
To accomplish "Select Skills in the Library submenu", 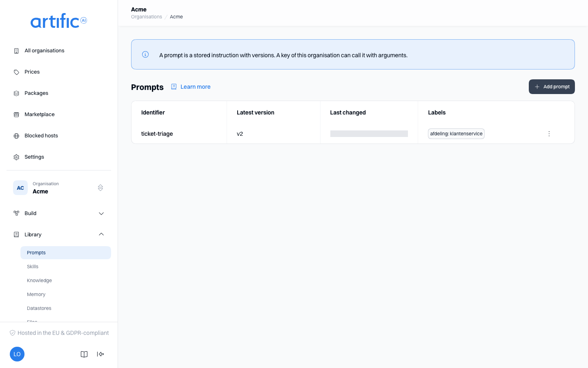I will [66, 267].
